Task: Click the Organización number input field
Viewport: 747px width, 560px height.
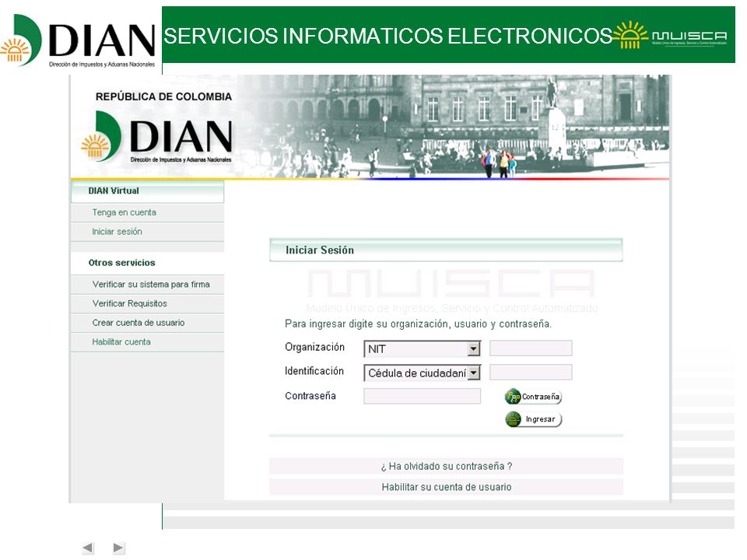Action: click(x=531, y=348)
